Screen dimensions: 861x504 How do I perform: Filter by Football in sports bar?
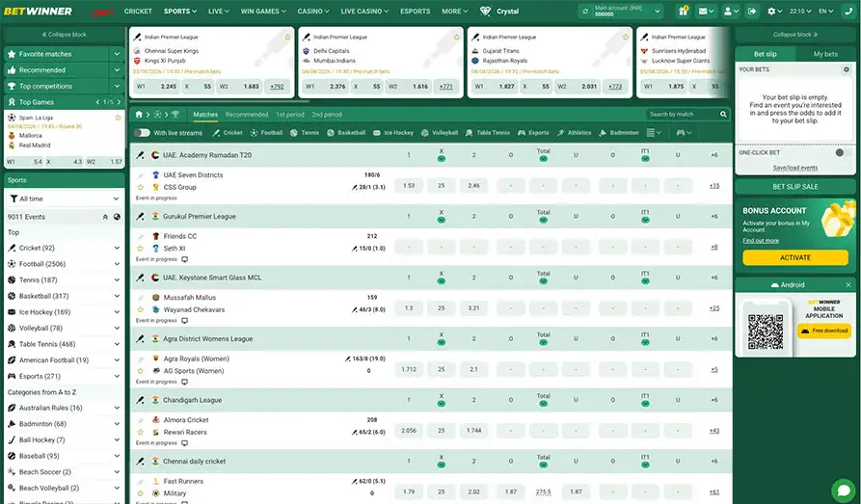266,132
